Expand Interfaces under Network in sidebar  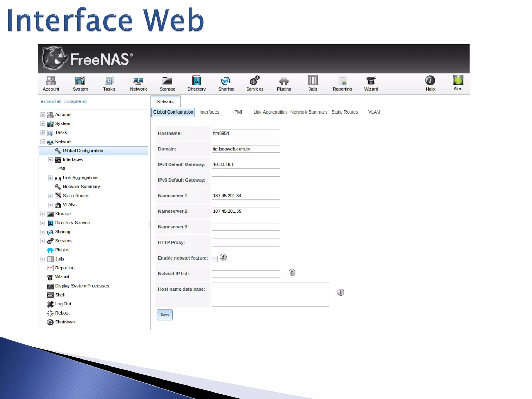pyautogui.click(x=50, y=160)
